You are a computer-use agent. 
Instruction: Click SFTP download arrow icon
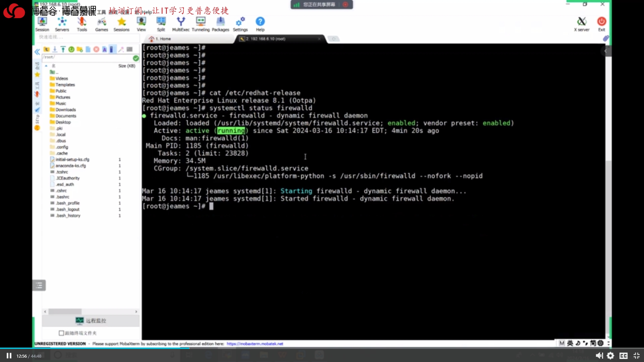tap(55, 49)
